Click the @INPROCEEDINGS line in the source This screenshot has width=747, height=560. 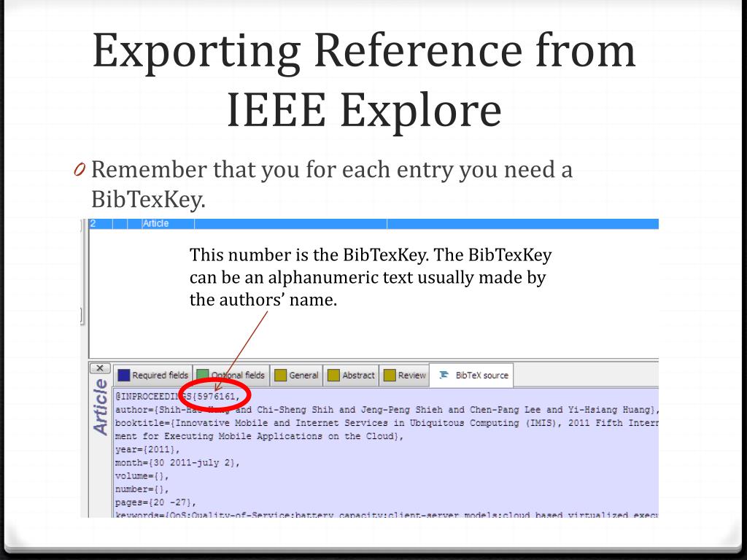(x=177, y=396)
